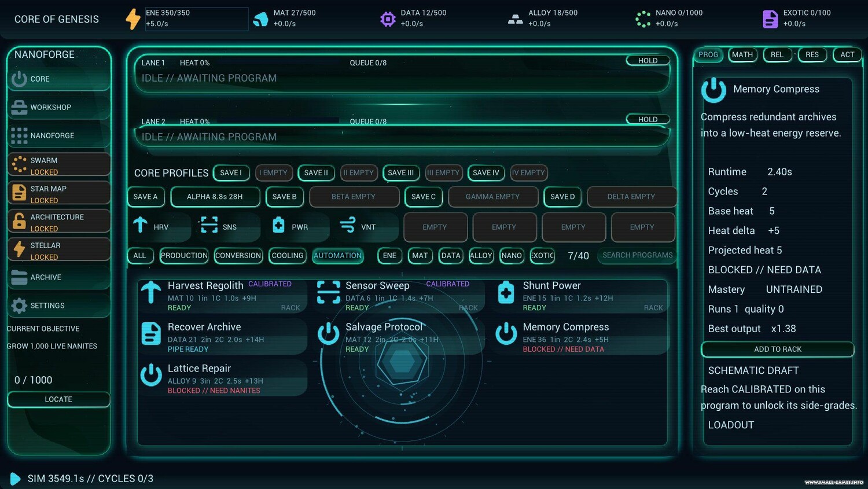Select the SNS loadout slot
868x489 pixels.
pyautogui.click(x=227, y=227)
